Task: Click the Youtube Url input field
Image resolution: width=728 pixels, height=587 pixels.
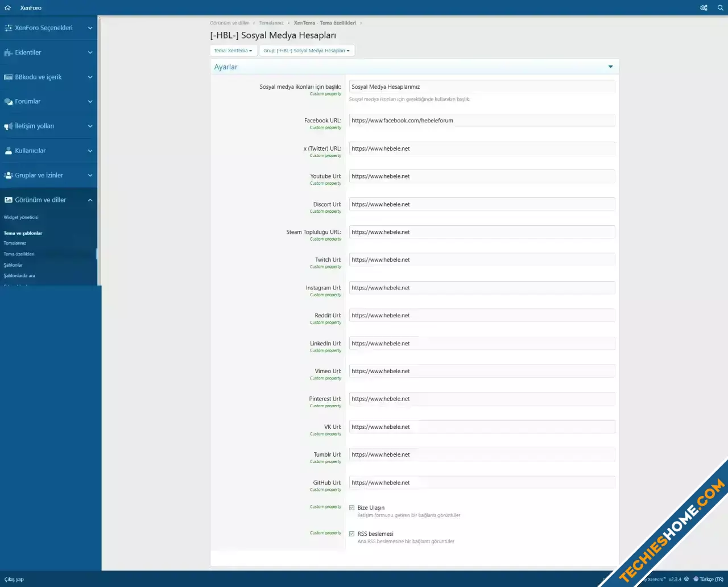Action: click(482, 176)
